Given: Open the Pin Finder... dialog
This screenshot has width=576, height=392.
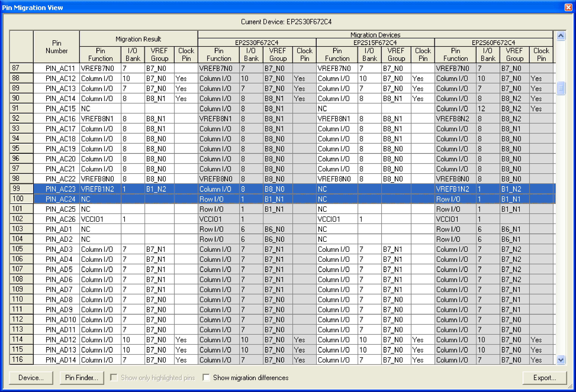Looking at the screenshot, I should [x=82, y=378].
